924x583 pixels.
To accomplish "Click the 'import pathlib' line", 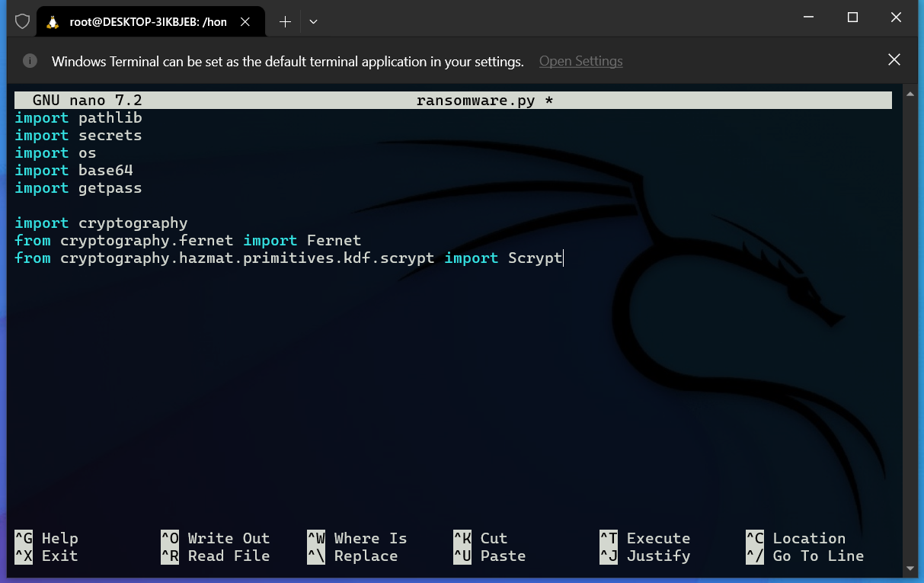I will [x=78, y=117].
